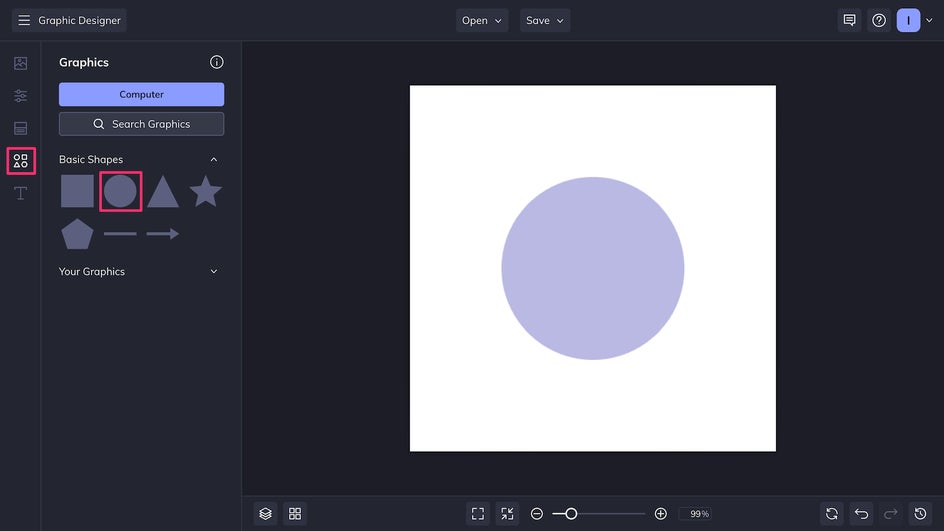Select the Text tool in sidebar
This screenshot has width=944, height=531.
20,193
